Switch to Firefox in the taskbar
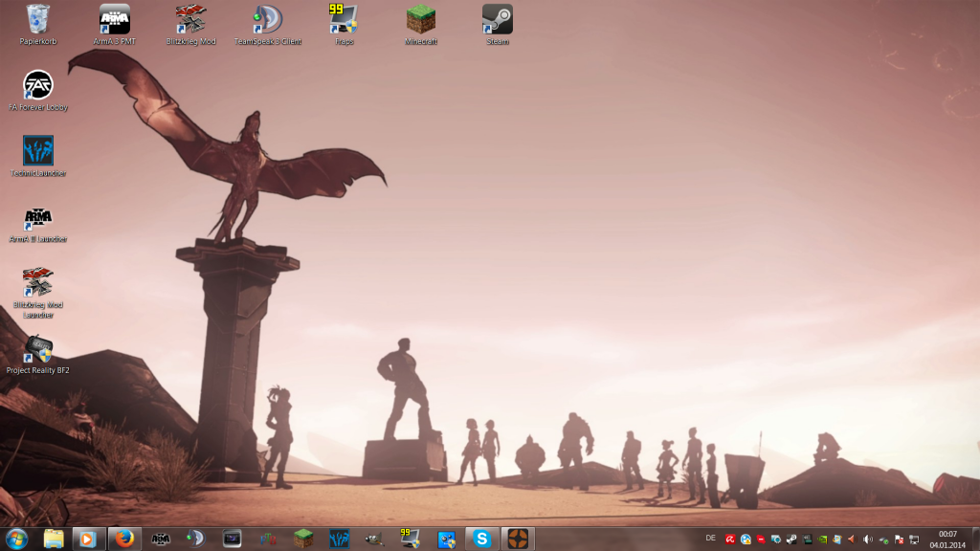 (124, 539)
